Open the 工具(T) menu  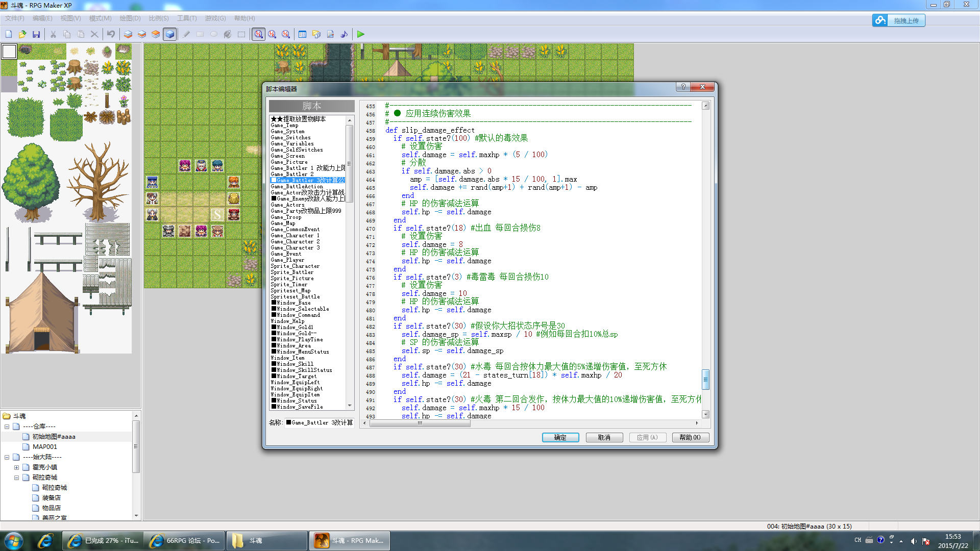click(187, 18)
